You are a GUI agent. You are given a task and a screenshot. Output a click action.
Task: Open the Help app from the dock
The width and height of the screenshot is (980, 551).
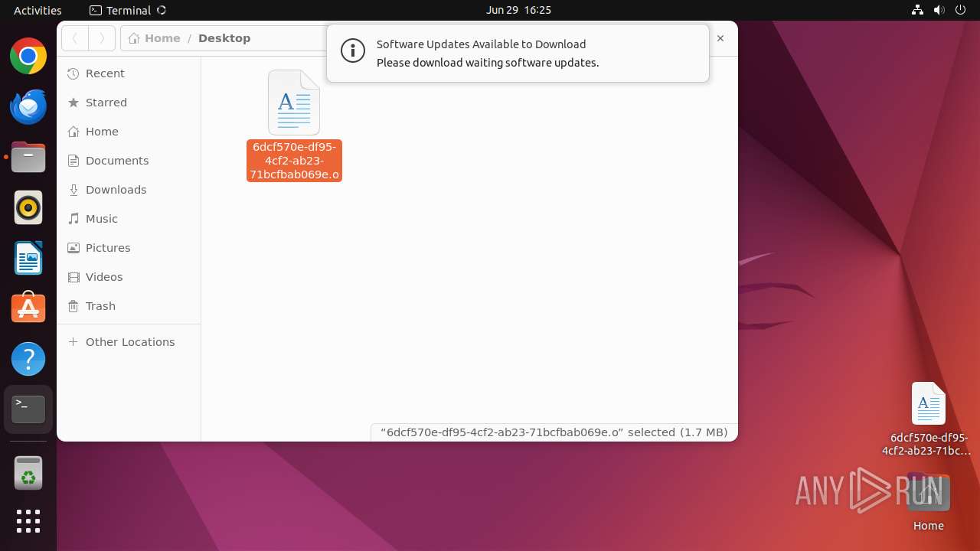pyautogui.click(x=28, y=359)
